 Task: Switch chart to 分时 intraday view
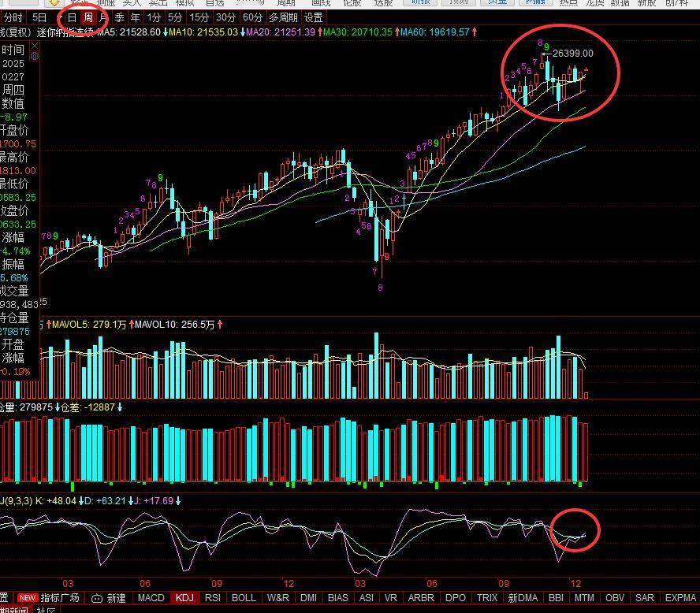pyautogui.click(x=13, y=18)
